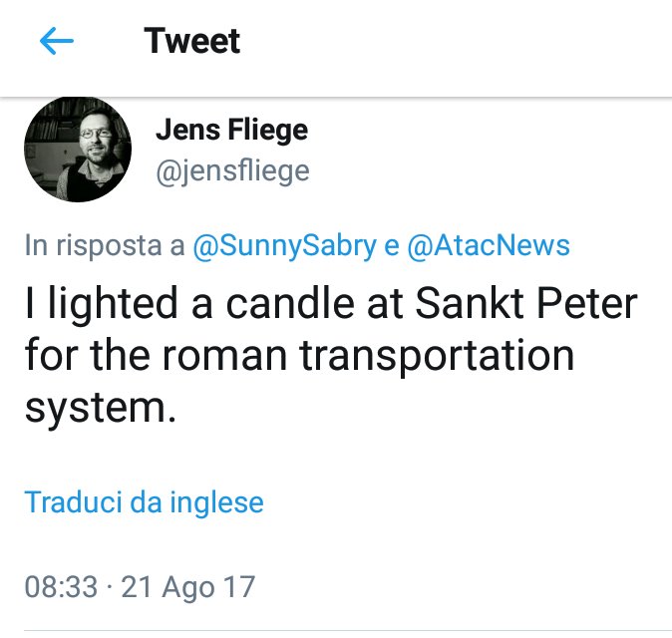This screenshot has height=638, width=672.
Task: Click the Jens Fliege display name
Action: pos(231,130)
